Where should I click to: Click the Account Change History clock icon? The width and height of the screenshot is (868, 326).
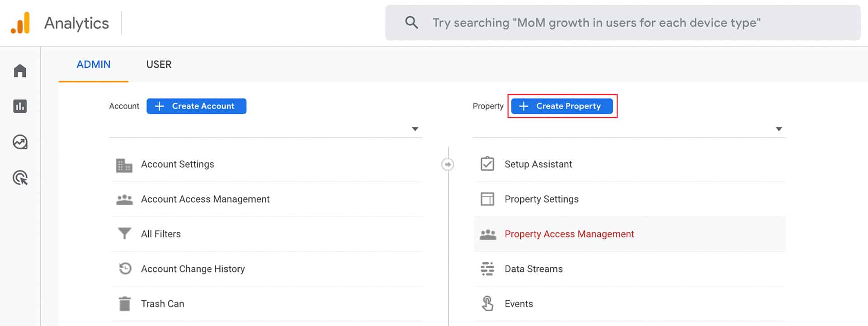125,269
